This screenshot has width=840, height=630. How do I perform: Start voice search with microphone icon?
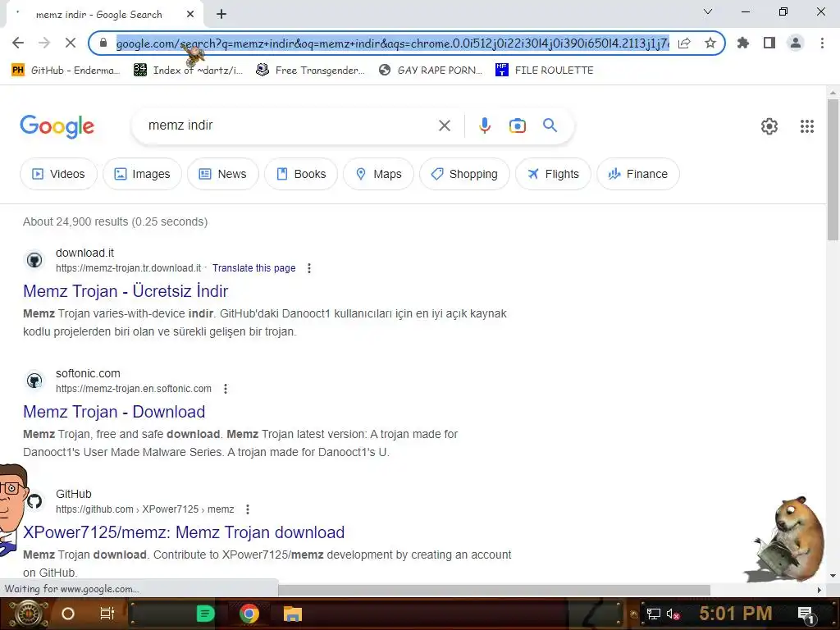click(x=485, y=126)
